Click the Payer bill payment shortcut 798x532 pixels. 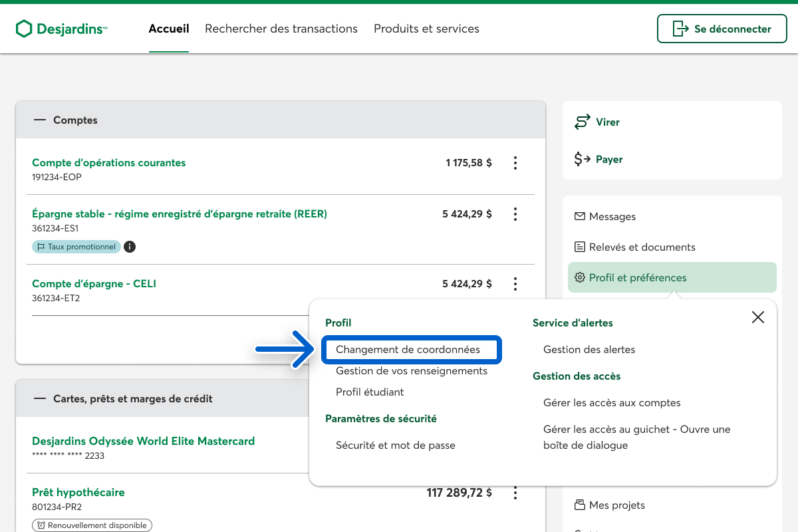(598, 160)
